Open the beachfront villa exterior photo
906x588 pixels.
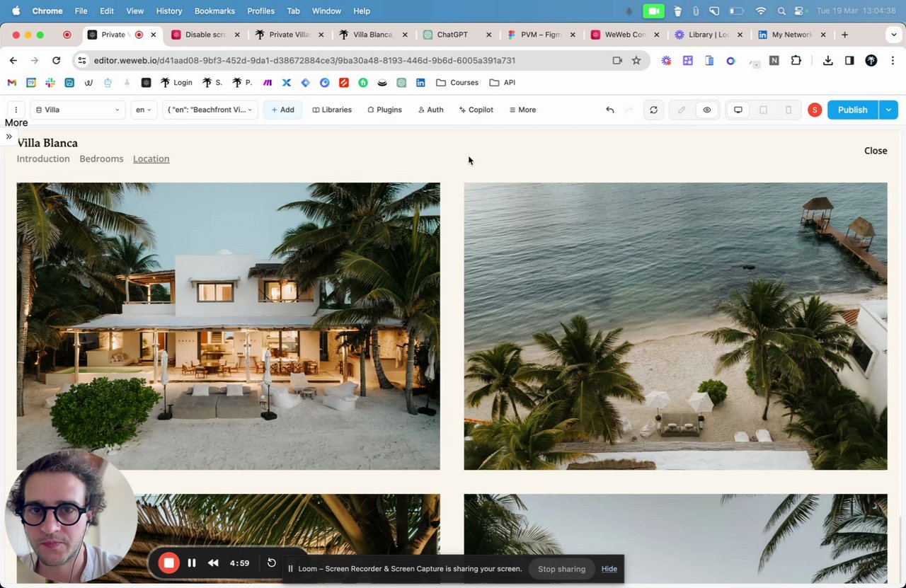pyautogui.click(x=228, y=326)
